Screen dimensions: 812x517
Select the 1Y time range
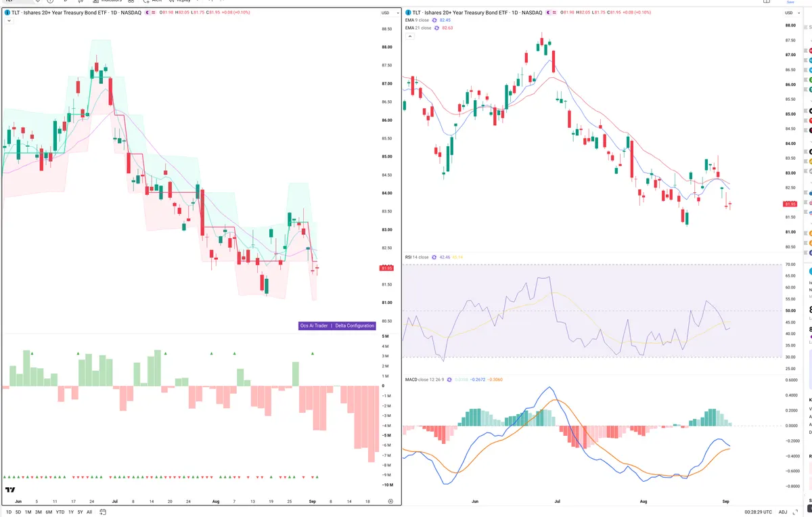(x=70, y=512)
